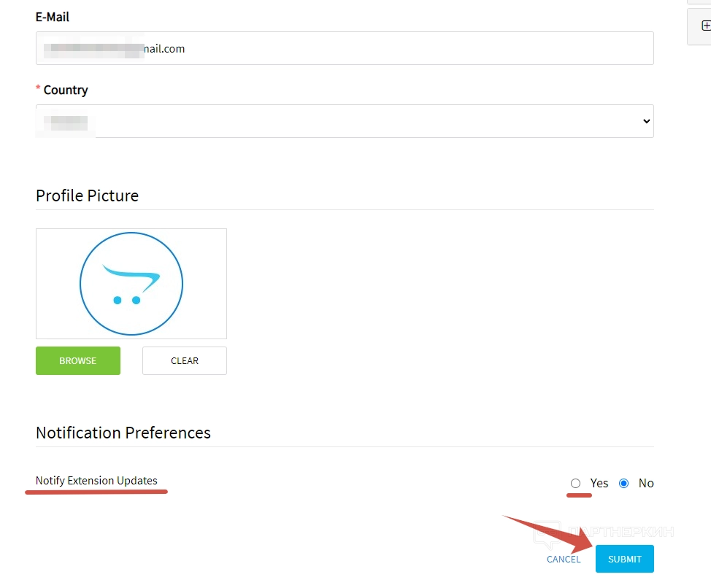711x588 pixels.
Task: Select the No radio button
Action: 623,483
